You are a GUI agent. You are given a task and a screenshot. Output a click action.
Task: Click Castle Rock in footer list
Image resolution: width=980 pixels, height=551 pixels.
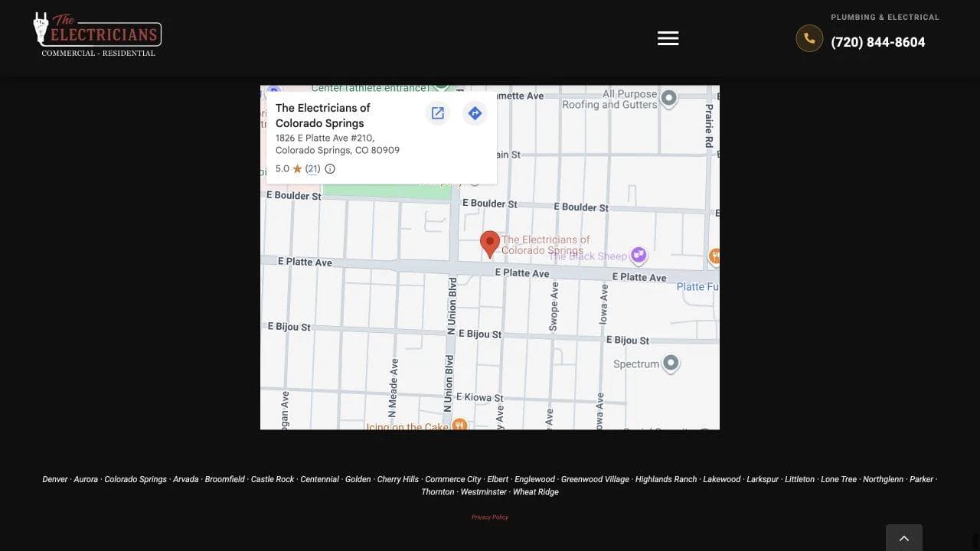pos(273,479)
